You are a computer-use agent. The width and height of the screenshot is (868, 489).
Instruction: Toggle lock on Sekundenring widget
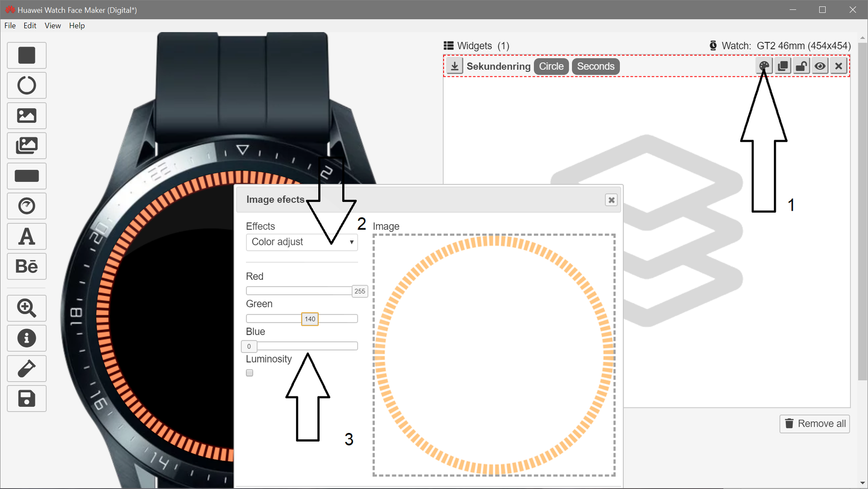[802, 66]
